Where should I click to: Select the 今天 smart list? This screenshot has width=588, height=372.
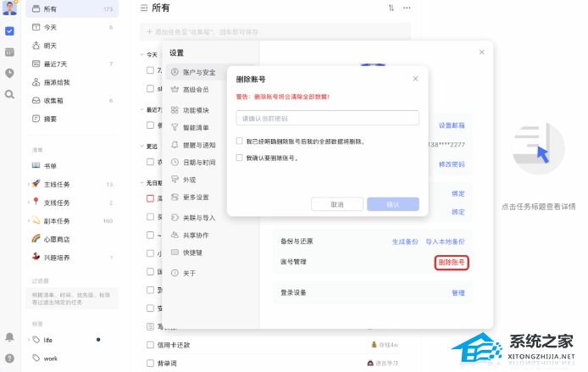tap(72, 27)
